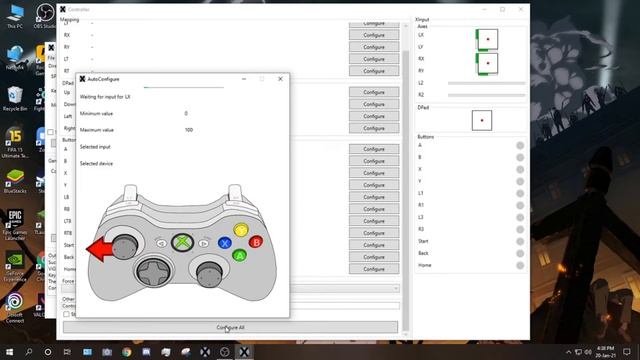Image resolution: width=640 pixels, height=360 pixels.
Task: Click Configure for RTB
Action: coord(374,233)
